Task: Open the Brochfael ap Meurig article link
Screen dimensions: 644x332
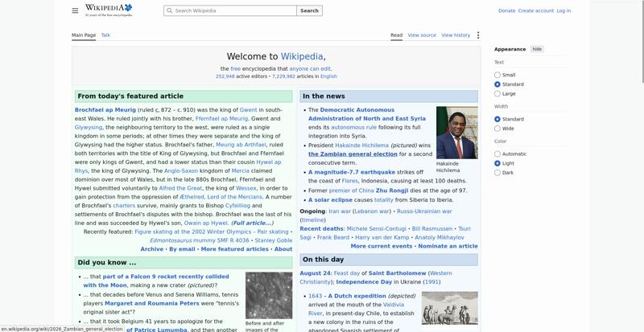Action: [105, 110]
